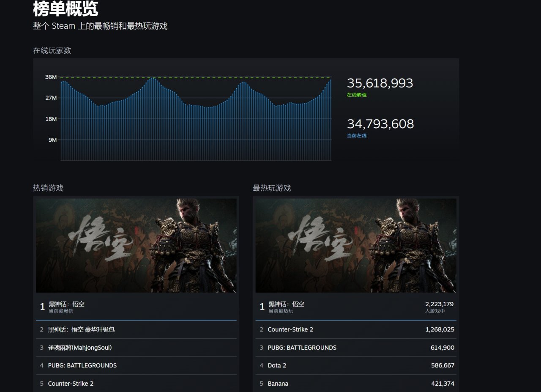Viewport: 541px width, 392px height.
Task: Click the player count 2,223,179
Action: pyautogui.click(x=439, y=304)
